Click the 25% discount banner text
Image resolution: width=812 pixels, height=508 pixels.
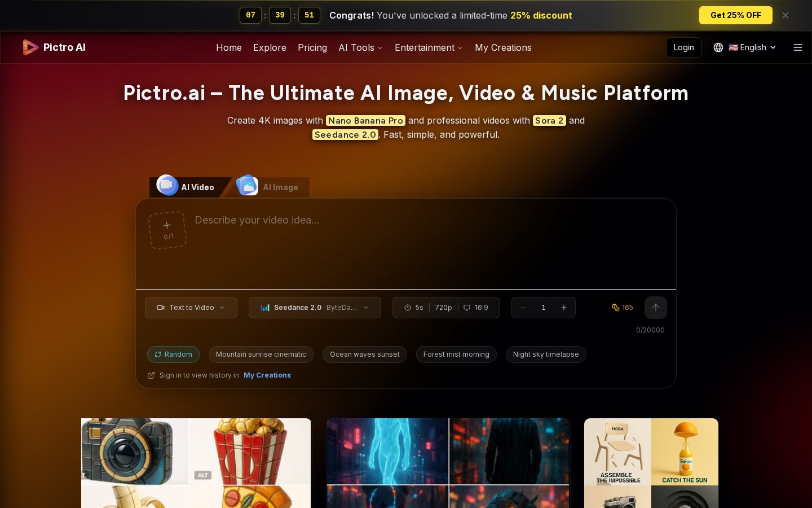[541, 15]
